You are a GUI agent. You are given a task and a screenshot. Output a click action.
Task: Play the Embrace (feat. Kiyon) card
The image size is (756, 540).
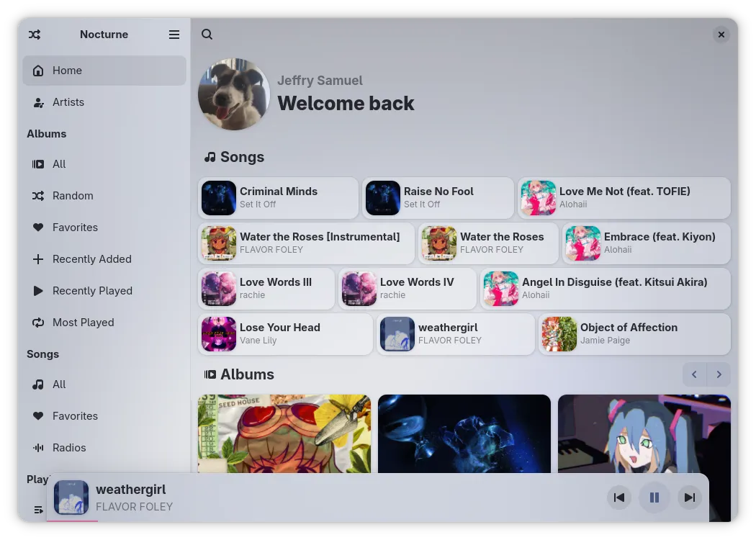647,243
